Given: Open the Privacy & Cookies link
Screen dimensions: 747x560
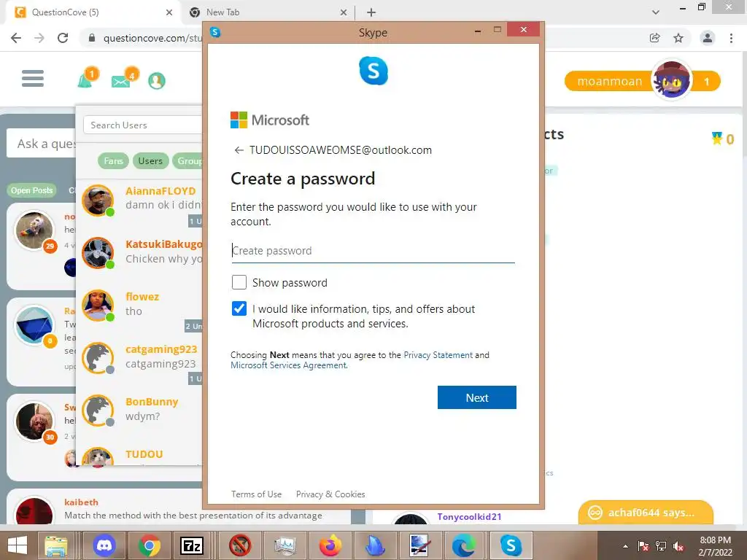Looking at the screenshot, I should pos(330,494).
